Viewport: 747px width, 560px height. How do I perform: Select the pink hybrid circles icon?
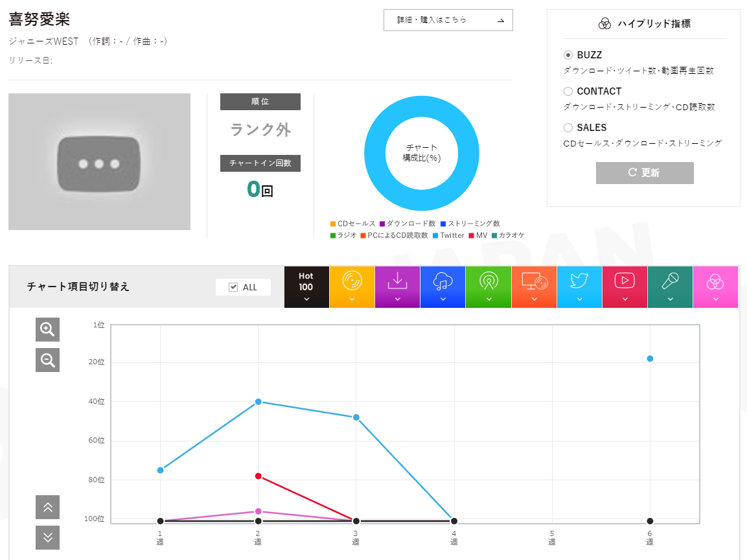[715, 282]
